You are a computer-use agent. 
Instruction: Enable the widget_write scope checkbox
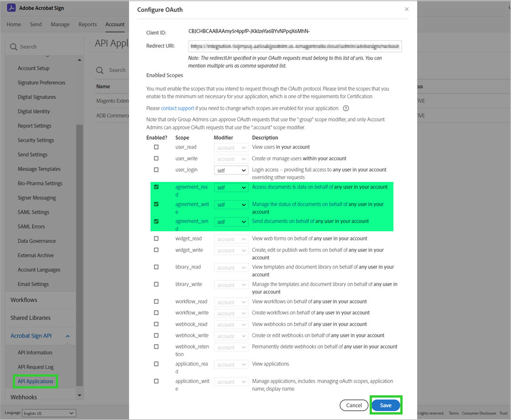pos(156,250)
